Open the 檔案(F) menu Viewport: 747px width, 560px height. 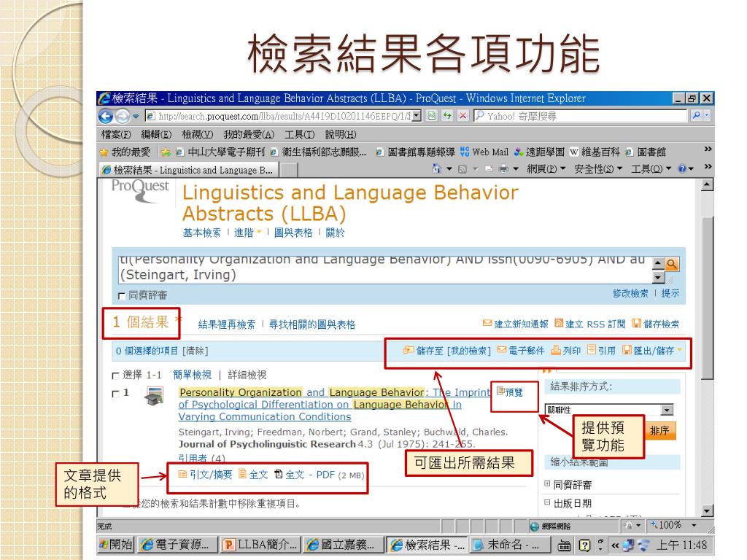116,135
